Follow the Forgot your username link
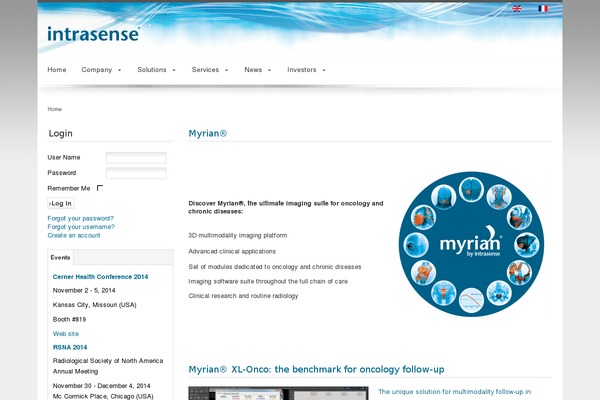Viewport: 600px width, 400px height. click(x=81, y=227)
